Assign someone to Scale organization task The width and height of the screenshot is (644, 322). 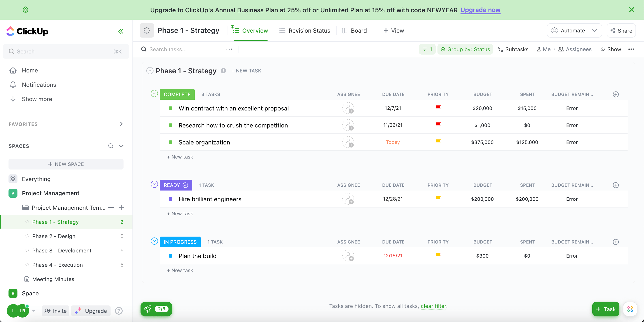(x=348, y=142)
